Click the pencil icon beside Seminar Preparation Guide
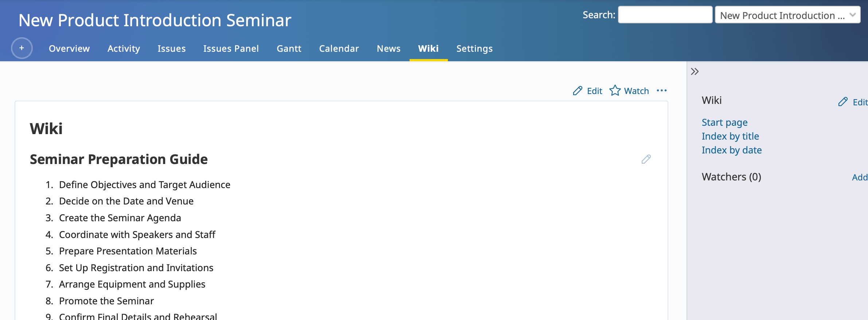This screenshot has width=868, height=320. coord(646,159)
